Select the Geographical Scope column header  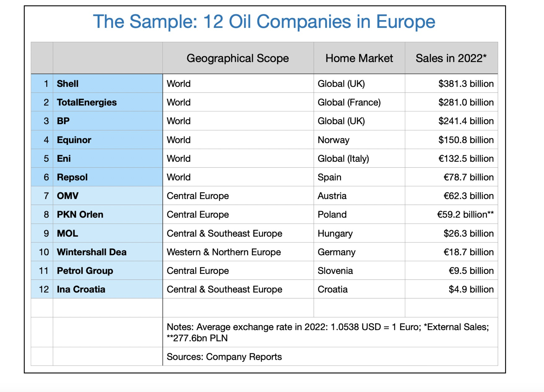[x=238, y=58]
